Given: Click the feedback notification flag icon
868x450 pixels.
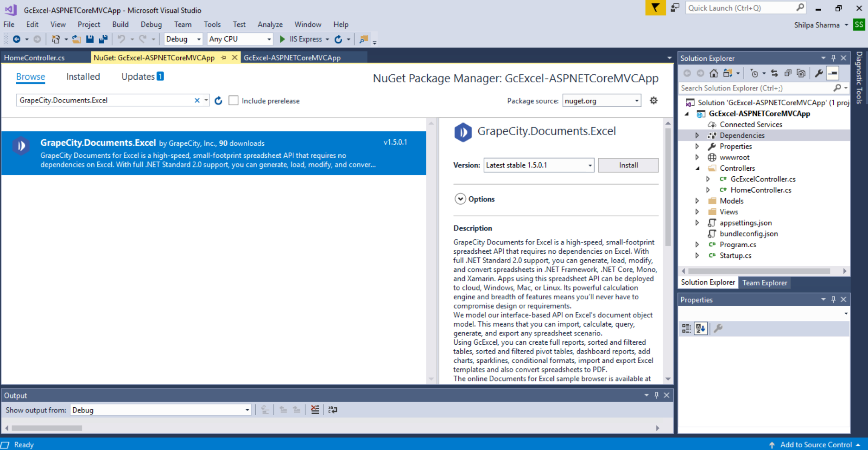Looking at the screenshot, I should point(655,8).
